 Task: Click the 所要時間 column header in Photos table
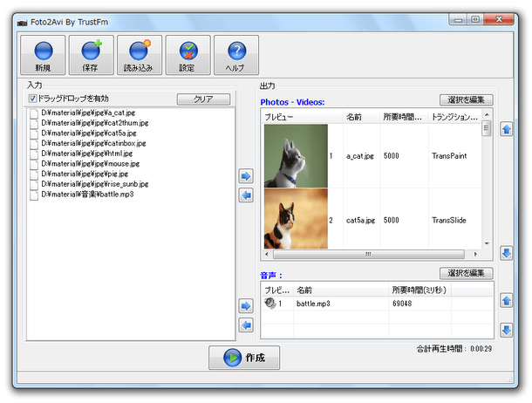point(404,117)
